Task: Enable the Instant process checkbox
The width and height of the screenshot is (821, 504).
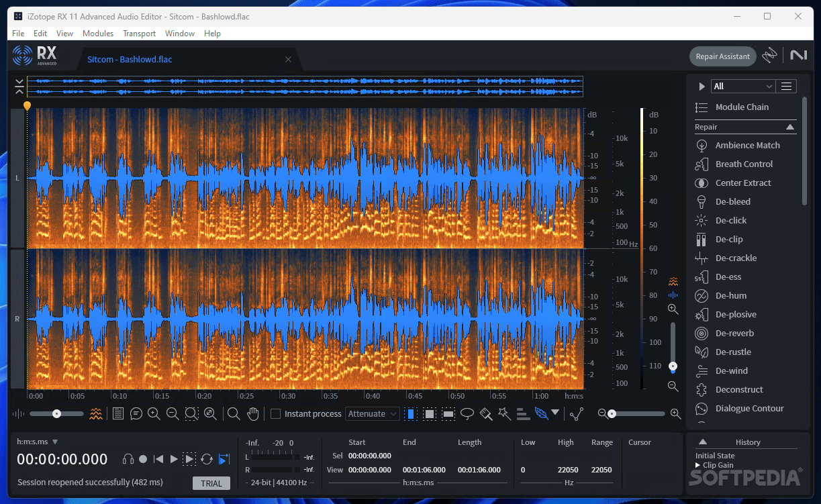Action: coord(275,414)
